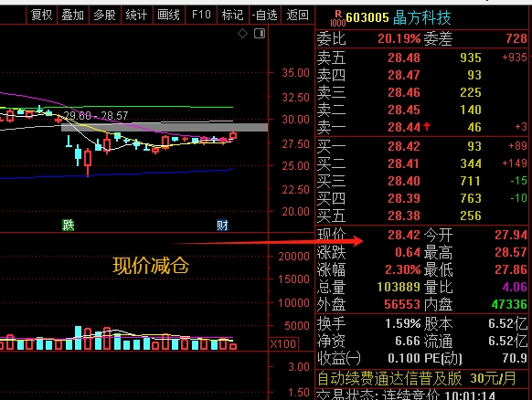This screenshot has height=400, width=532.
Task: Click stock code 603005
Action: 367,17
